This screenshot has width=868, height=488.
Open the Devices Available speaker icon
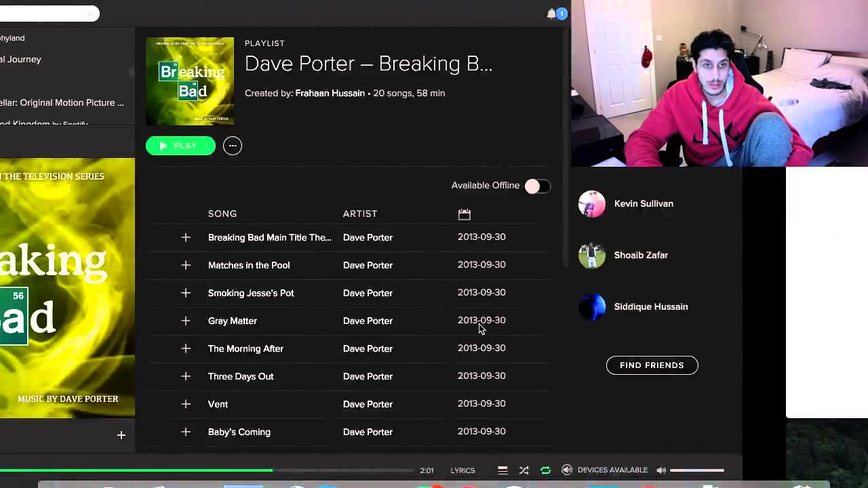(x=567, y=470)
